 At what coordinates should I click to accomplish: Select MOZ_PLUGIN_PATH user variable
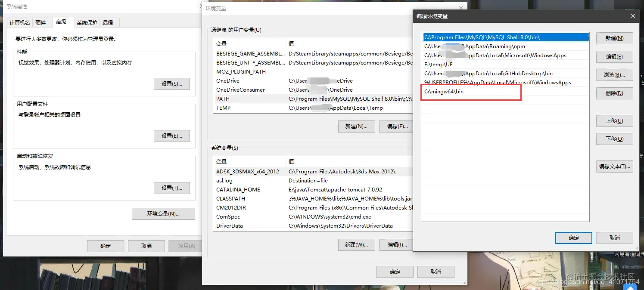pos(313,72)
